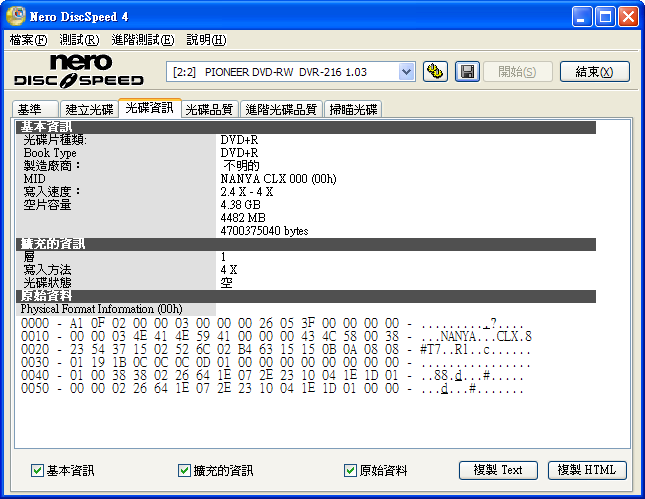
Task: Switch to the 進階光碟品質 tab
Action: click(x=282, y=109)
